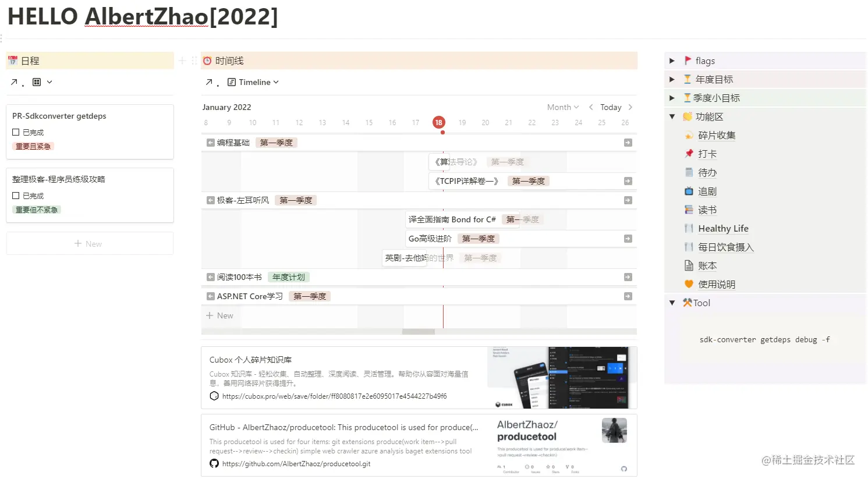Viewport: 868px width, 479px height.
Task: Click pushpin icon next to 打卡
Action: click(689, 154)
